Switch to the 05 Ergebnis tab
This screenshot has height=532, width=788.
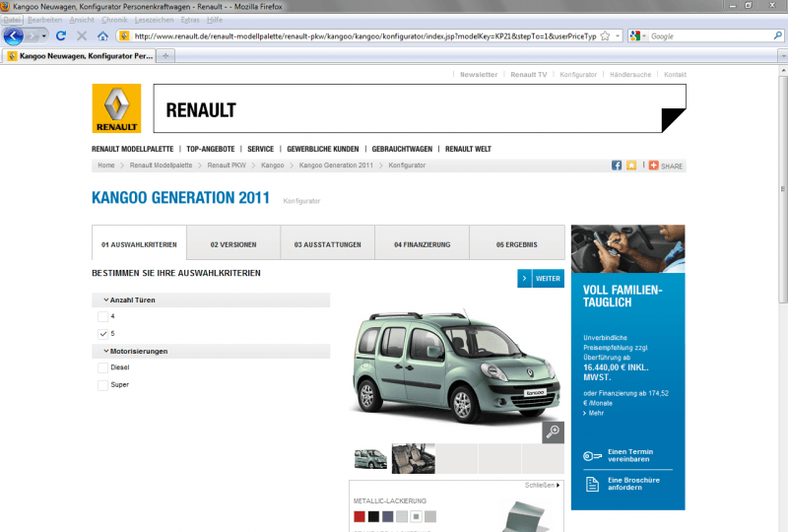[x=516, y=244]
